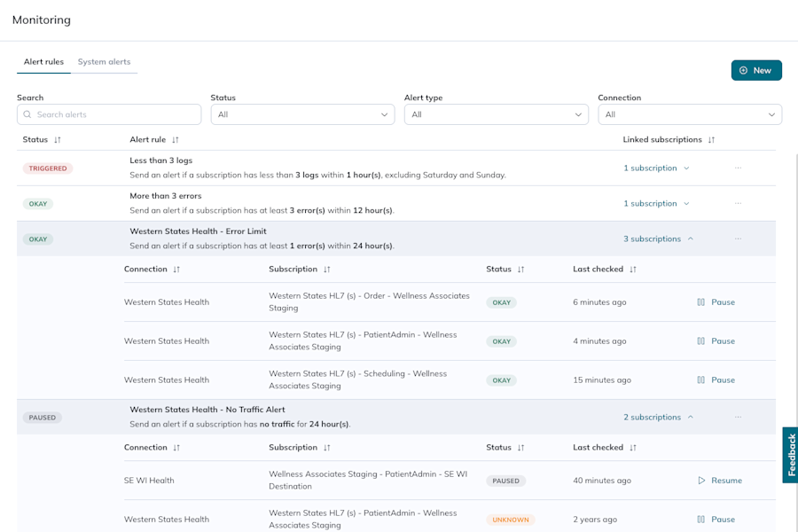Open the more options menu for the No Traffic Alert rule
This screenshot has width=798, height=532.
pyautogui.click(x=738, y=417)
